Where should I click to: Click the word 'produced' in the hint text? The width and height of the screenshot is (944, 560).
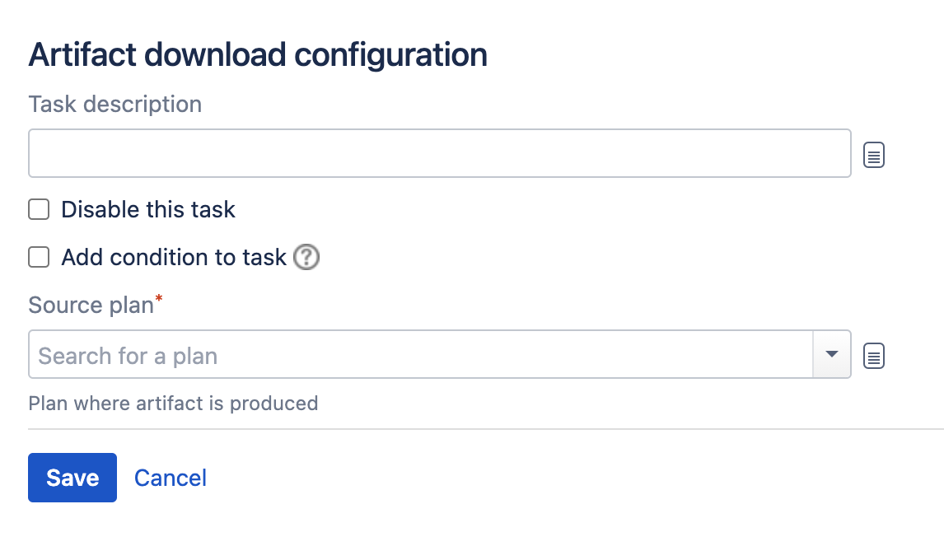tap(274, 403)
